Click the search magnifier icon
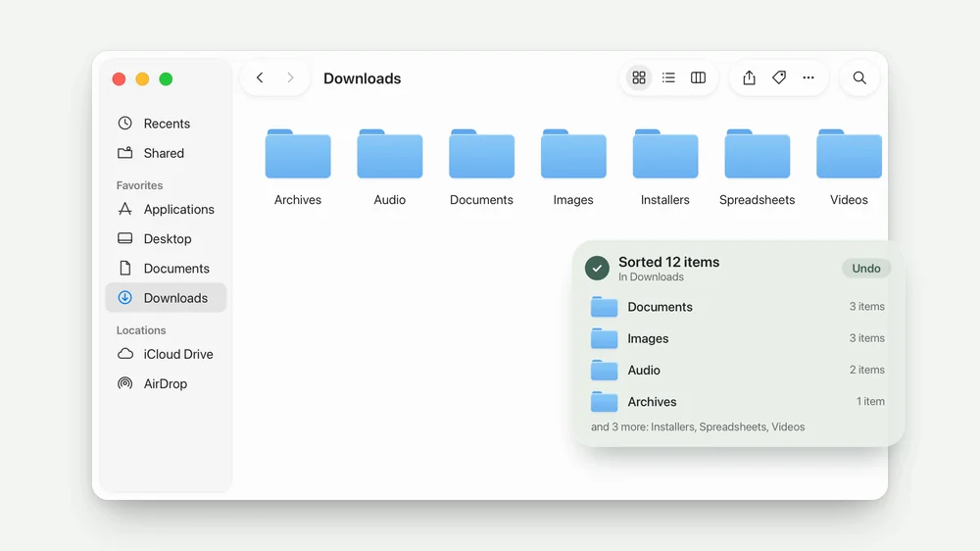980x551 pixels. point(859,77)
